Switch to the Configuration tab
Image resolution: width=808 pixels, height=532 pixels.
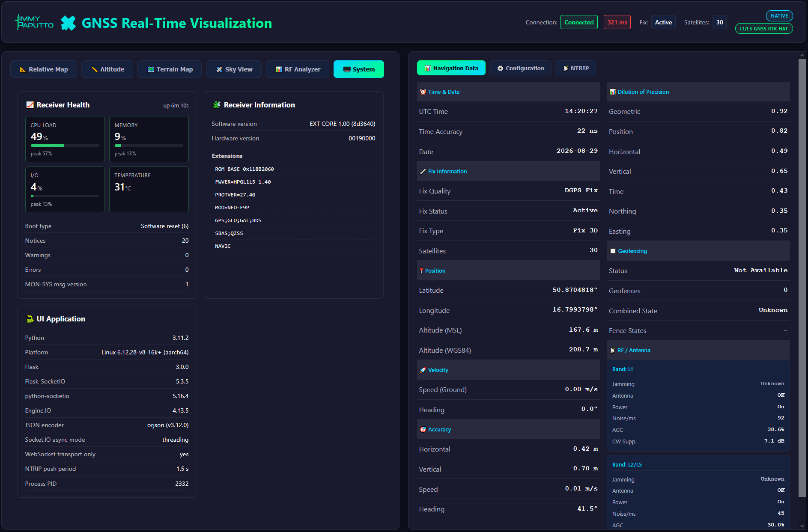pyautogui.click(x=520, y=68)
